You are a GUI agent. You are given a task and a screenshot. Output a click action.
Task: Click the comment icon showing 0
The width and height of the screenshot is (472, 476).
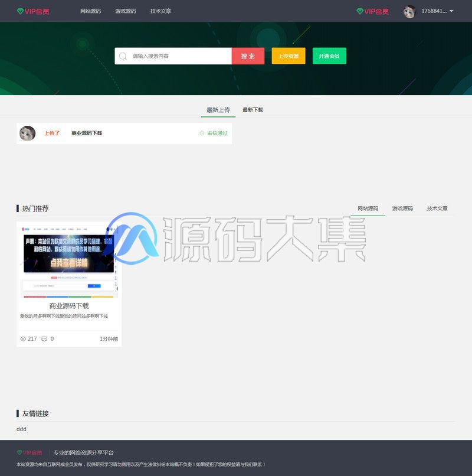[44, 339]
